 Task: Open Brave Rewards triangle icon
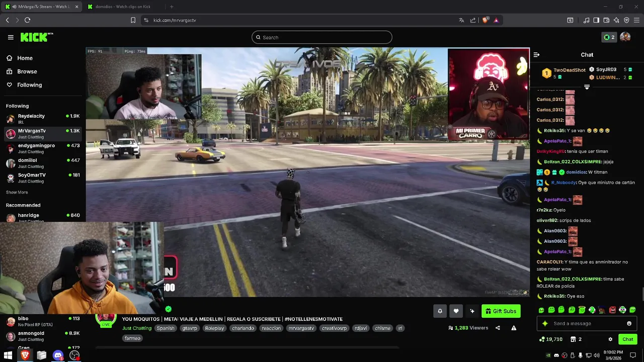(496, 20)
